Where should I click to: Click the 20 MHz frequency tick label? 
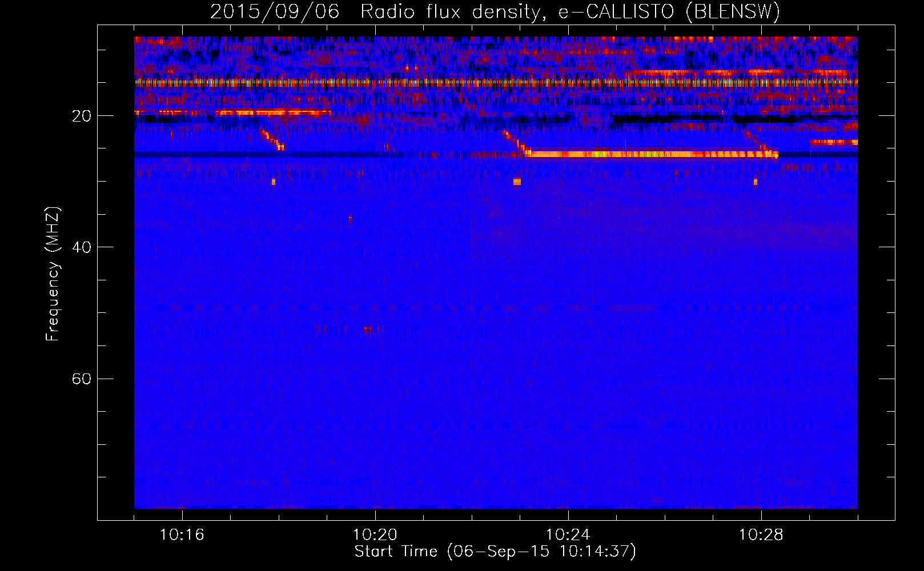(81, 116)
